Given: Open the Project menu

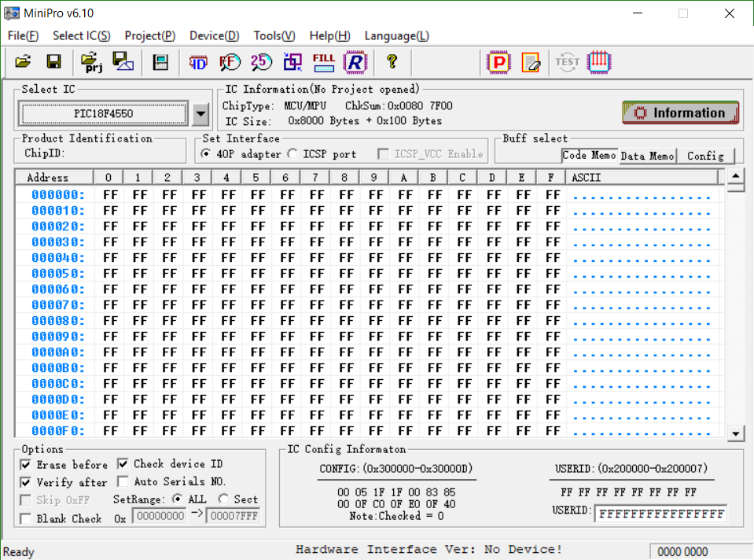Looking at the screenshot, I should coord(150,36).
